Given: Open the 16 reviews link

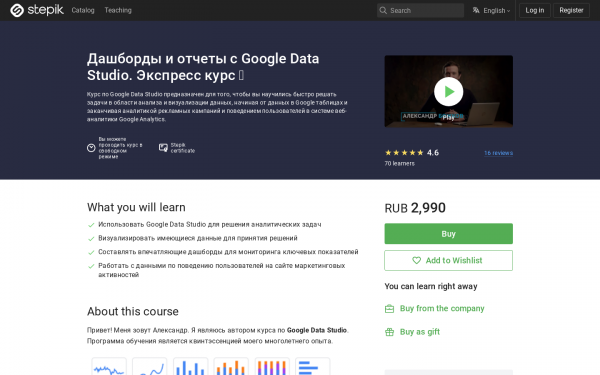Looking at the screenshot, I should pos(498,153).
